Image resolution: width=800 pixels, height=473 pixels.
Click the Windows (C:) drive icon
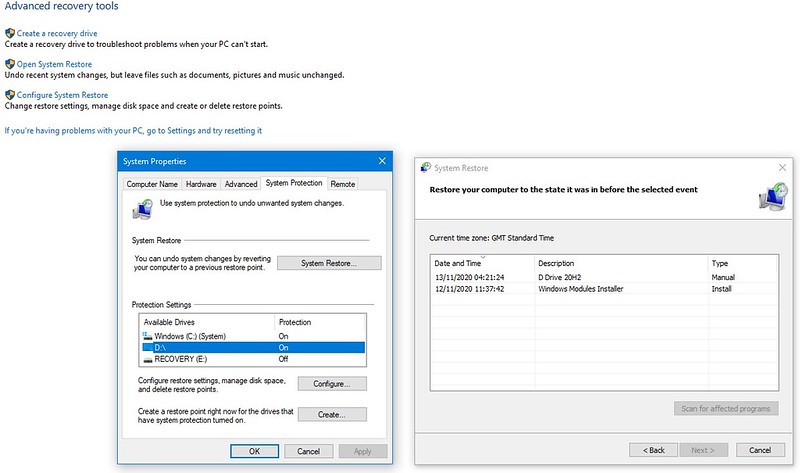(x=147, y=336)
